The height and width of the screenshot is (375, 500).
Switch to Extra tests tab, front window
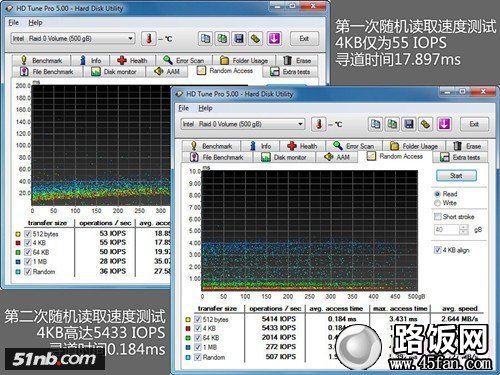pyautogui.click(x=460, y=157)
